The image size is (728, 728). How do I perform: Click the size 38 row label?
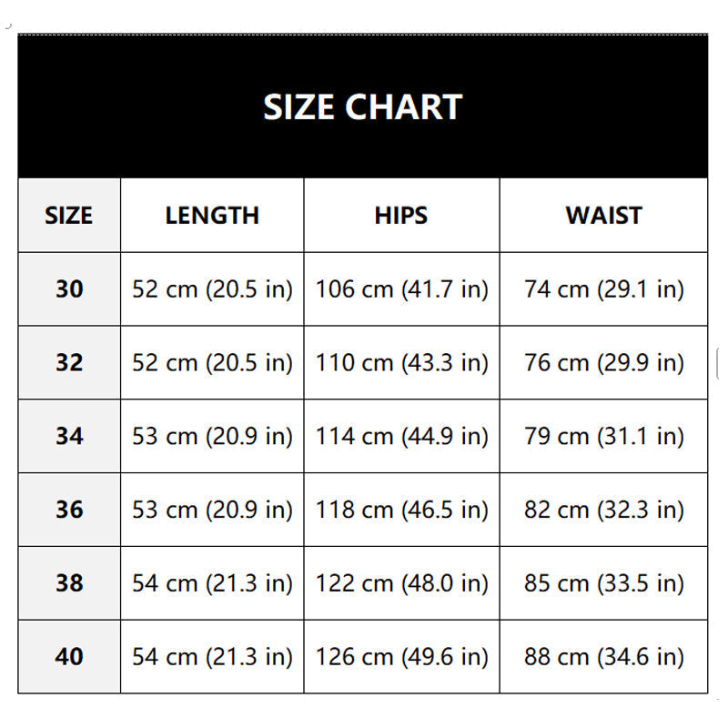coord(69,582)
